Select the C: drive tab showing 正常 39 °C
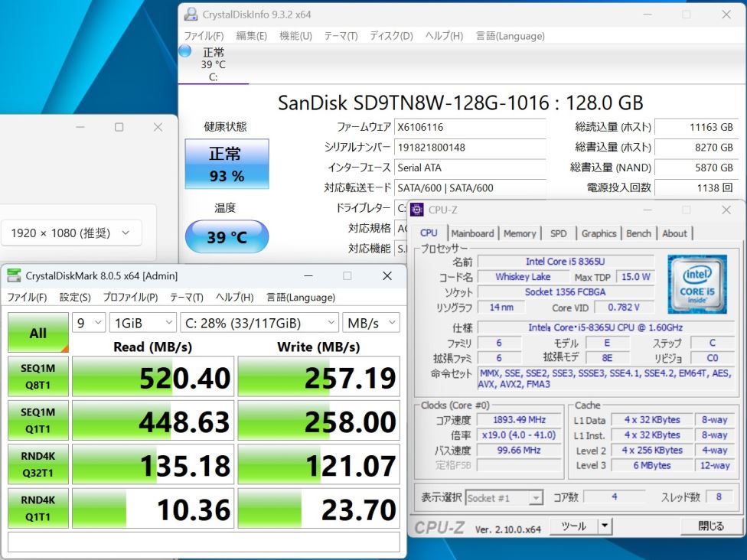747x560 pixels. [x=214, y=64]
